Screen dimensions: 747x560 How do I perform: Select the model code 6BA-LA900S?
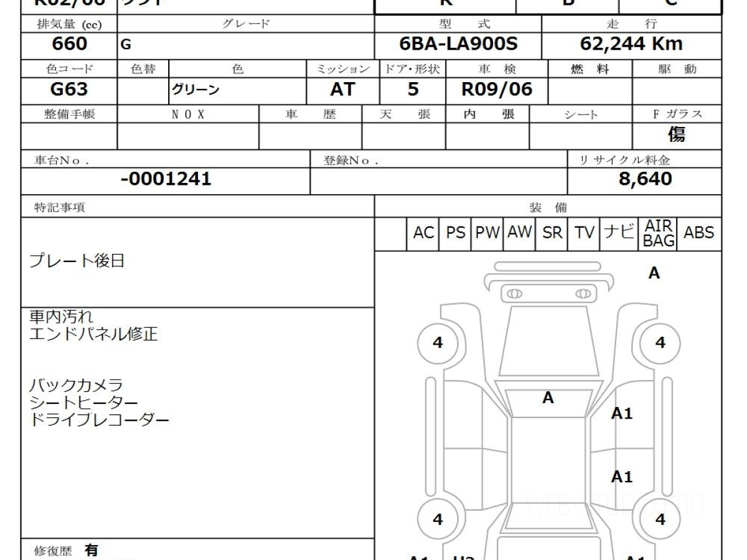(x=458, y=44)
